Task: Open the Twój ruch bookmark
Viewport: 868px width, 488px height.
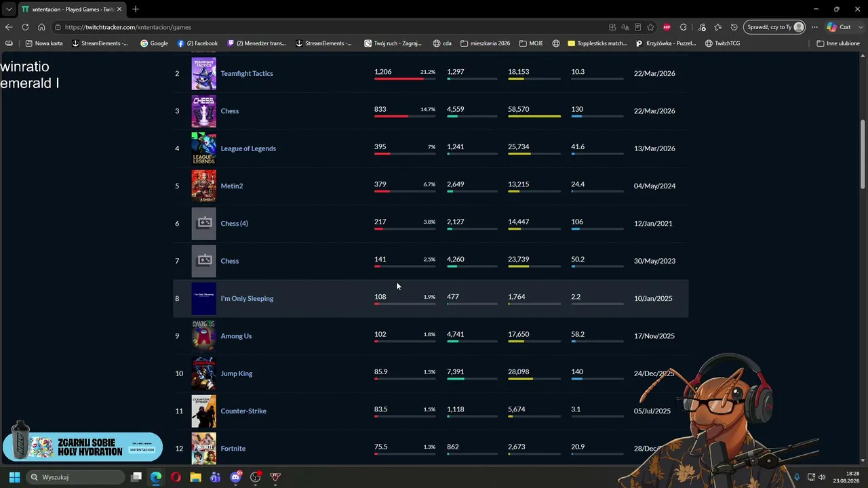Action: [393, 43]
